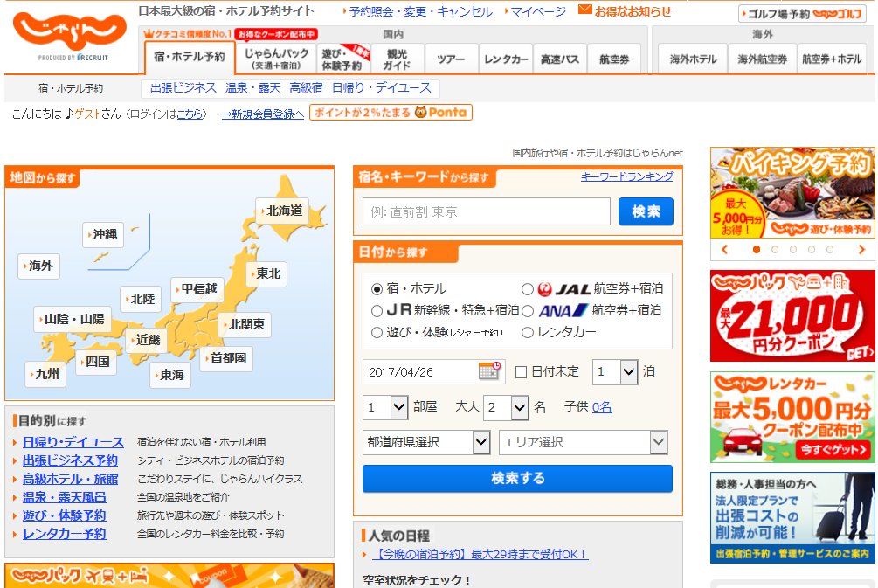878x588 pixels.
Task: Select 九州 region on the map
Action: tap(45, 374)
